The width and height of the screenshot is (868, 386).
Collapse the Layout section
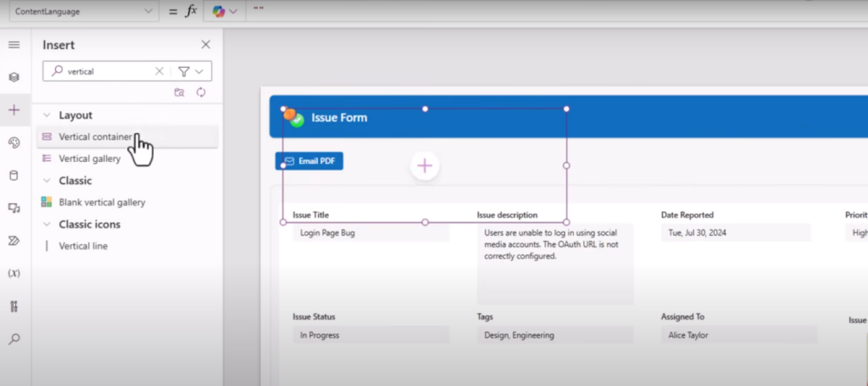47,115
